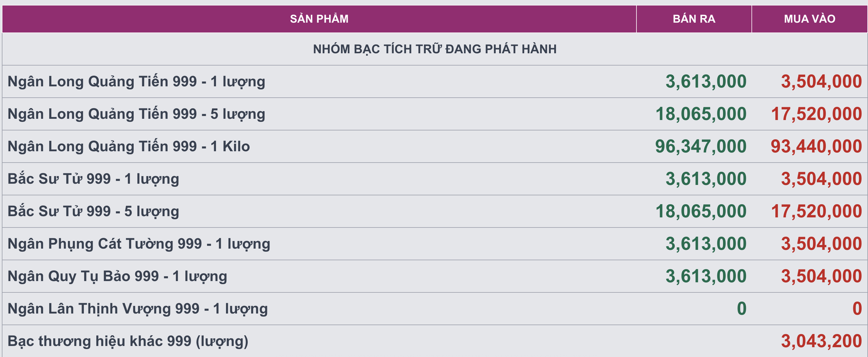Click Ngân Quy Tụ Bảo's 3,504,000 buy price
The height and width of the screenshot is (357, 868).
(821, 276)
